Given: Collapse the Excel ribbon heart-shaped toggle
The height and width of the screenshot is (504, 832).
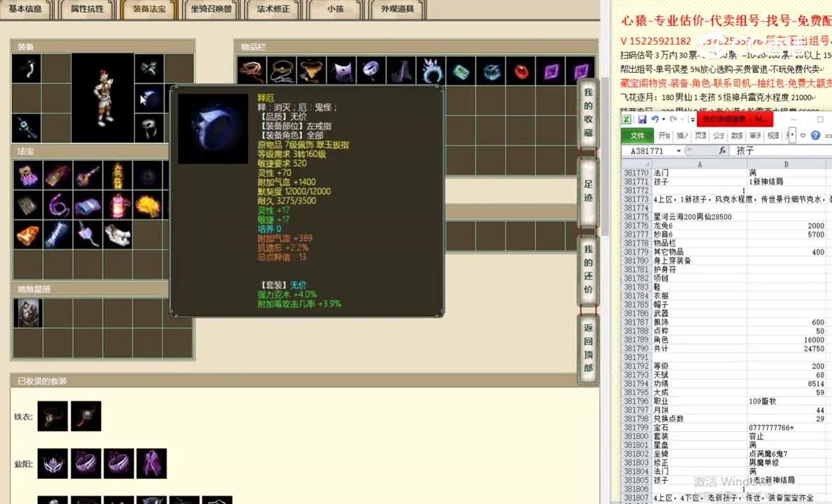Looking at the screenshot, I should click(x=803, y=136).
